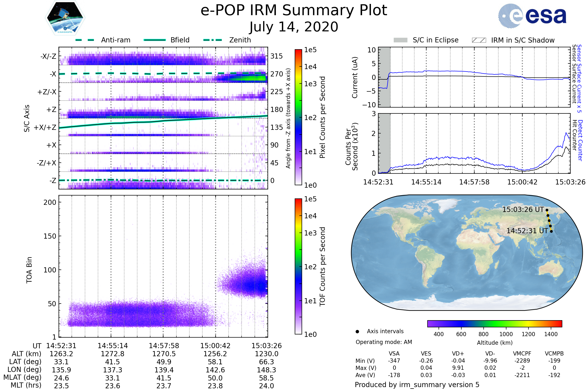Click the S/C in Eclipse gray swatch
This screenshot has height=392, width=588.
click(401, 40)
